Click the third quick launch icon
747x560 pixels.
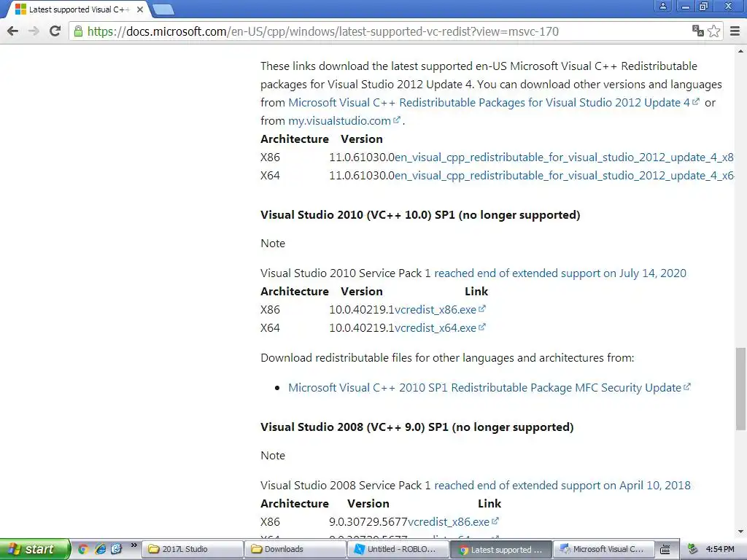pos(117,549)
